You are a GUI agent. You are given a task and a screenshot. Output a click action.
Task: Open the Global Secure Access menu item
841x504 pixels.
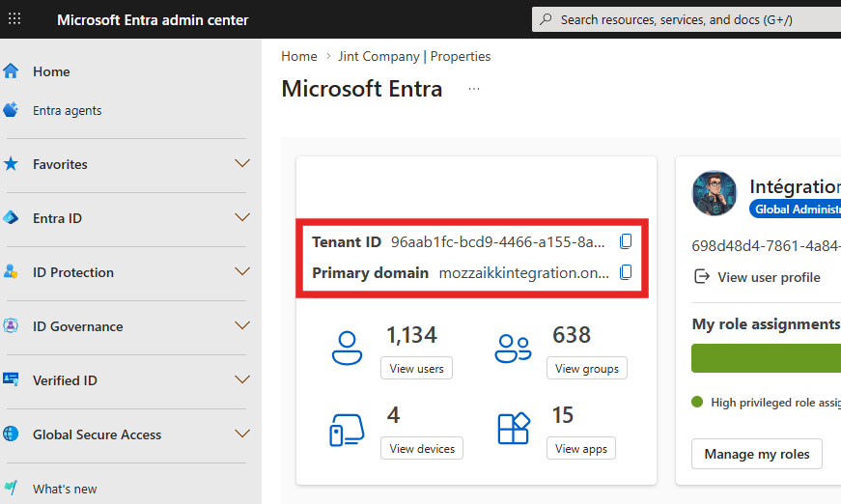pyautogui.click(x=98, y=434)
